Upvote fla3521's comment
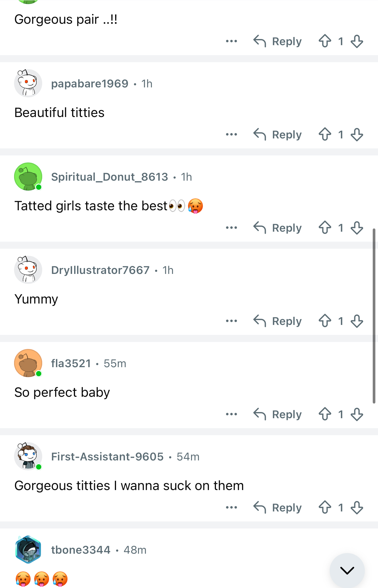 pyautogui.click(x=325, y=414)
